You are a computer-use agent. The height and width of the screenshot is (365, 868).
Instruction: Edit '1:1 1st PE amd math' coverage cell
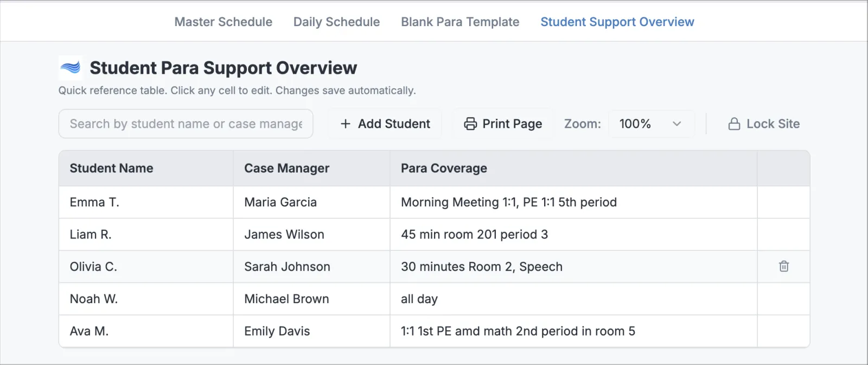(x=573, y=331)
